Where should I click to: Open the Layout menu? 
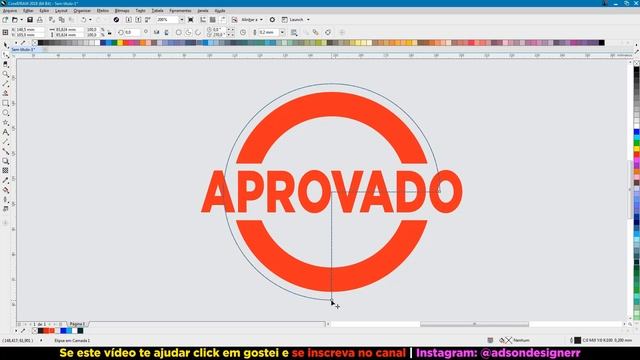(x=61, y=11)
